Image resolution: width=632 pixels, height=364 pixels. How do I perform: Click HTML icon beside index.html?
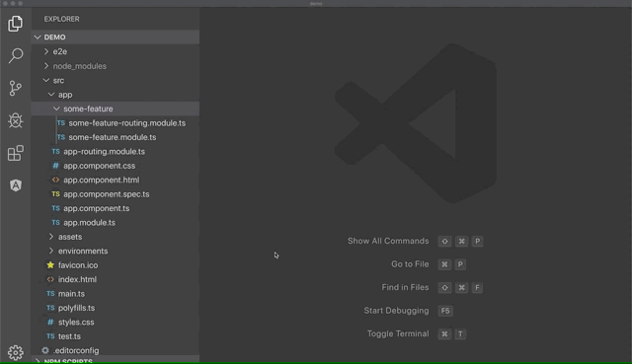(50, 279)
